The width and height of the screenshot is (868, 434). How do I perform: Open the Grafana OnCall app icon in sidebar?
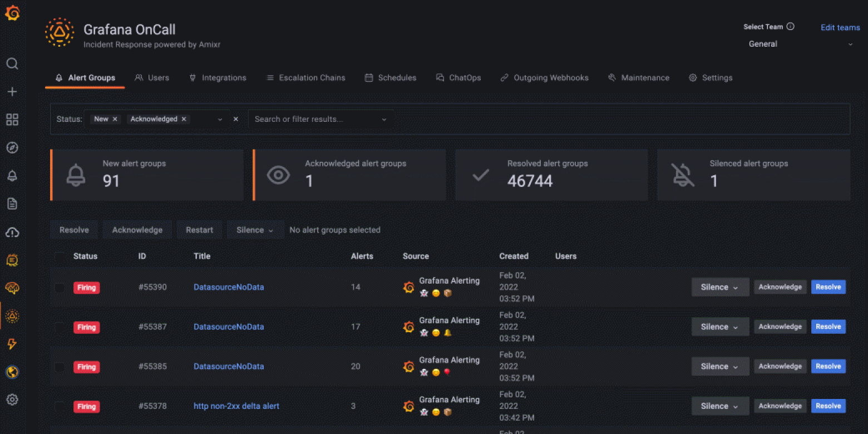(x=12, y=316)
